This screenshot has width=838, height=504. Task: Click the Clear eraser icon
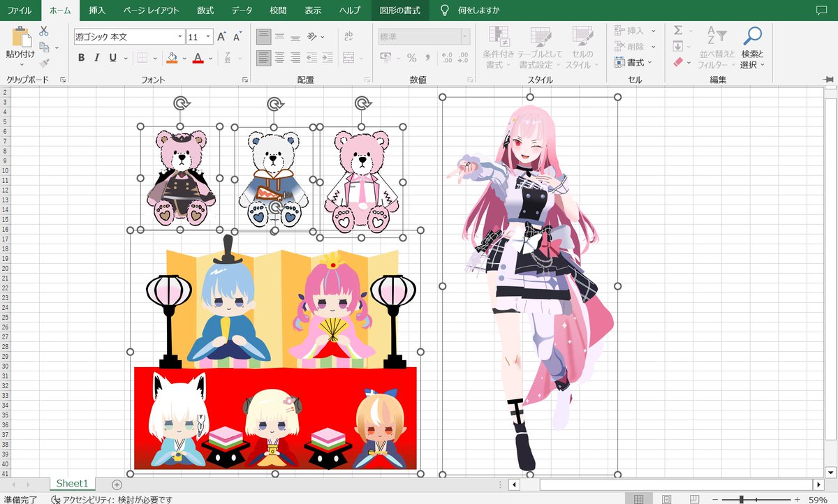click(x=677, y=62)
